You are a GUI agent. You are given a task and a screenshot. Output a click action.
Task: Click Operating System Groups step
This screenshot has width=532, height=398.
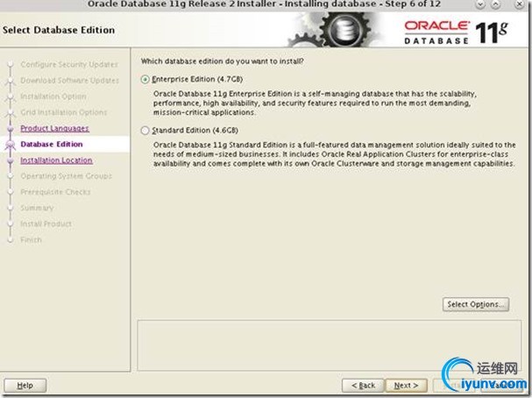(x=66, y=176)
